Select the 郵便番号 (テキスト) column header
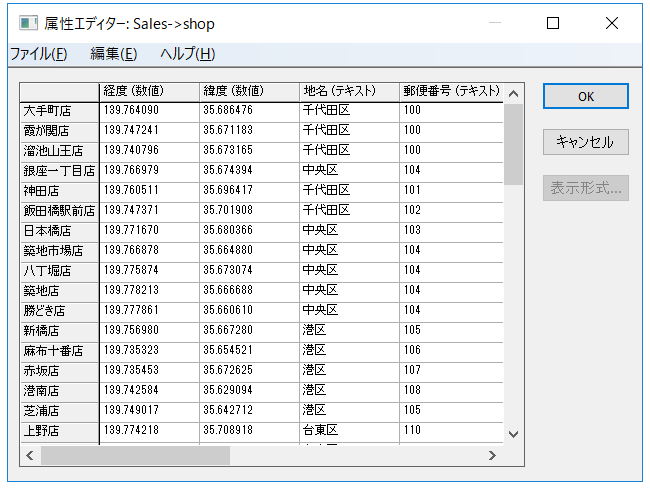The image size is (650, 489). pyautogui.click(x=451, y=92)
